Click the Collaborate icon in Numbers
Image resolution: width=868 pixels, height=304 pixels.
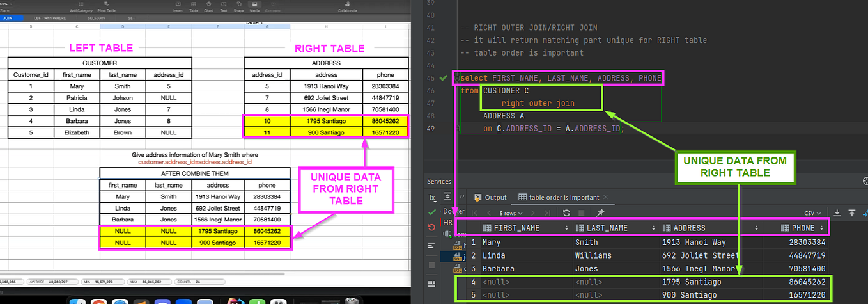pos(348,4)
